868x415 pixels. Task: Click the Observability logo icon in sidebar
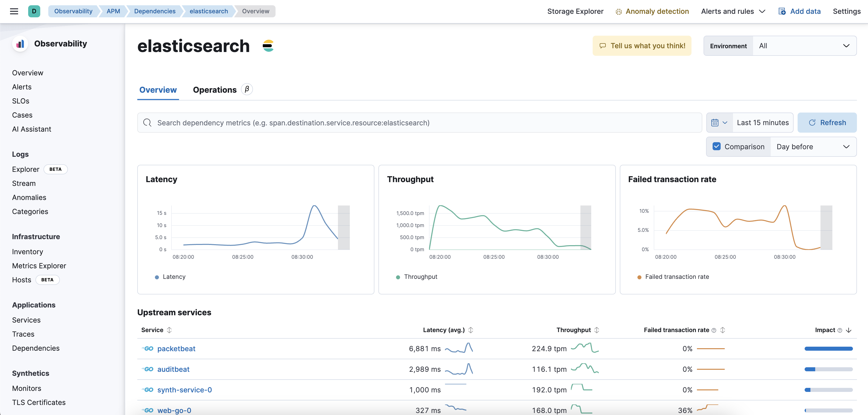point(20,44)
